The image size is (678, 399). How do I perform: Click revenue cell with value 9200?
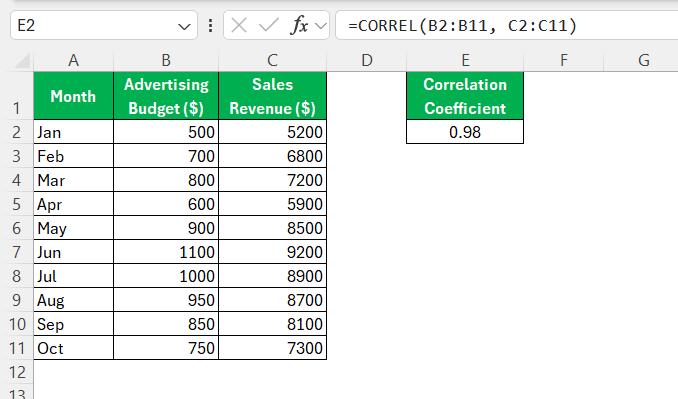click(272, 252)
